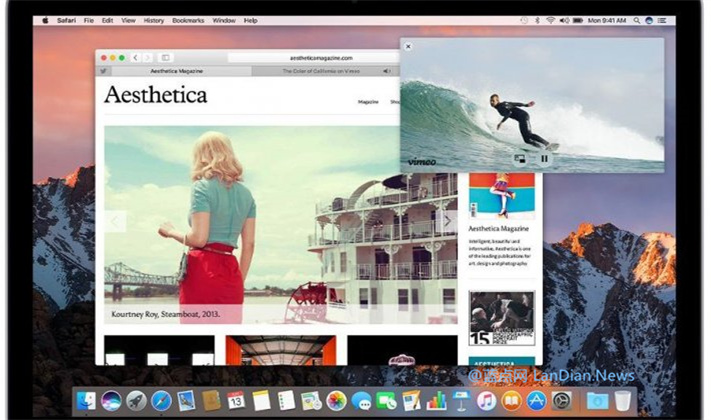Close the picture-in-picture video
Image resolution: width=711 pixels, height=420 pixels.
point(408,46)
